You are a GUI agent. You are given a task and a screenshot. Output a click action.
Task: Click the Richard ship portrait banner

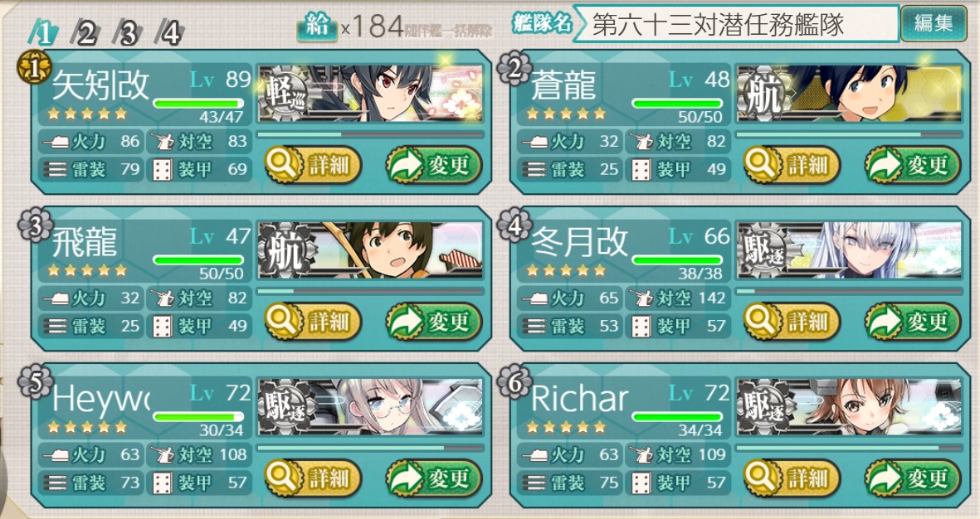[x=850, y=406]
